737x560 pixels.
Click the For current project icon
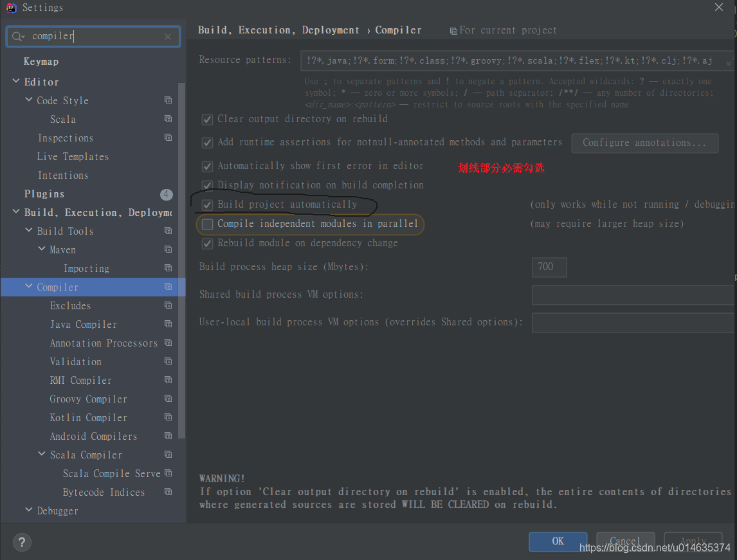point(453,31)
